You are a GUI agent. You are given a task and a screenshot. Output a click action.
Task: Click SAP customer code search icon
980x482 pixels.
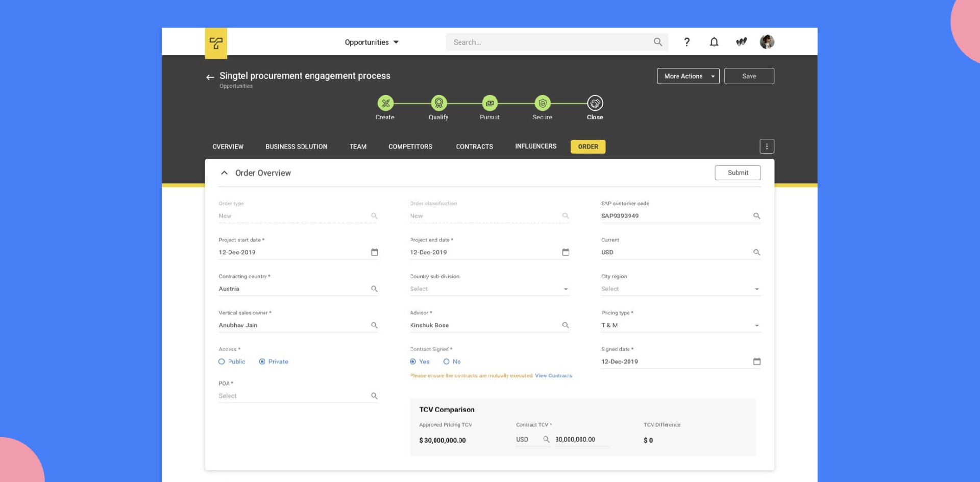click(756, 216)
